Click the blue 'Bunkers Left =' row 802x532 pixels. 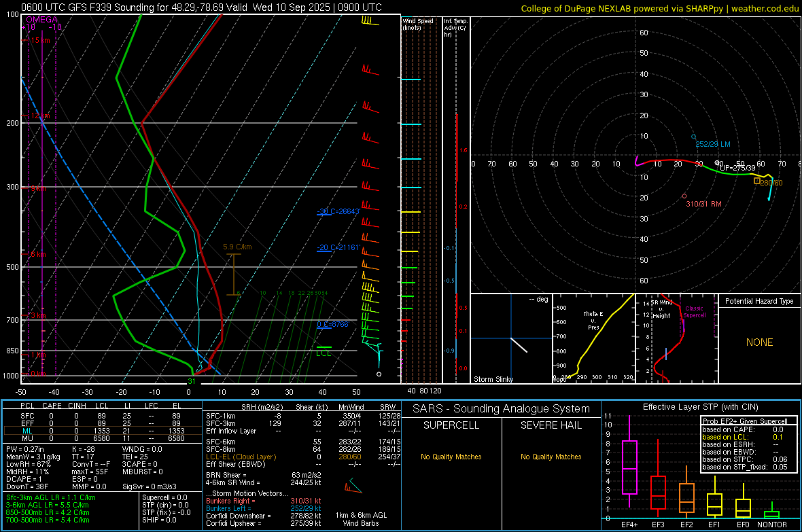(264, 508)
